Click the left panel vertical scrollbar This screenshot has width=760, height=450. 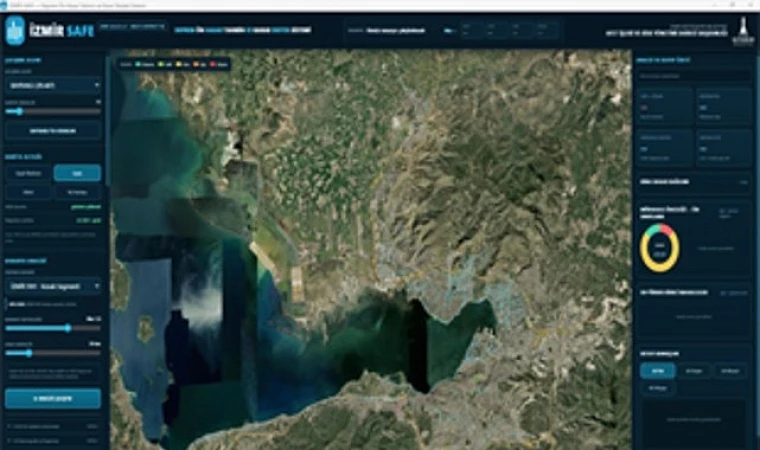(x=108, y=121)
